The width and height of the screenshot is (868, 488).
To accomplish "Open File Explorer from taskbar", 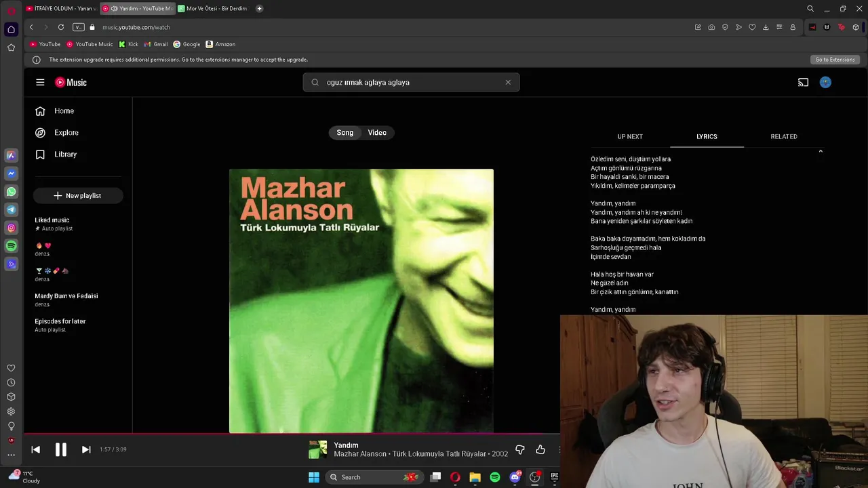I will point(475,477).
